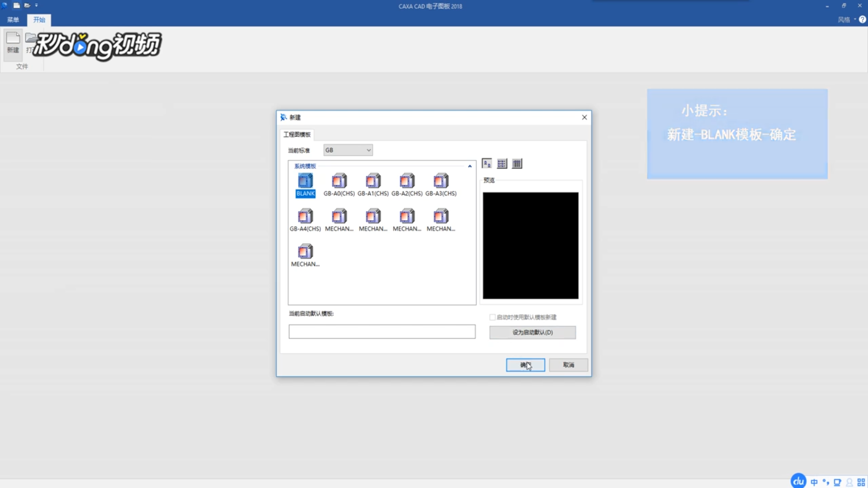Switch to the 开始 ribbon tab
Image resolution: width=868 pixels, height=488 pixels.
point(39,20)
